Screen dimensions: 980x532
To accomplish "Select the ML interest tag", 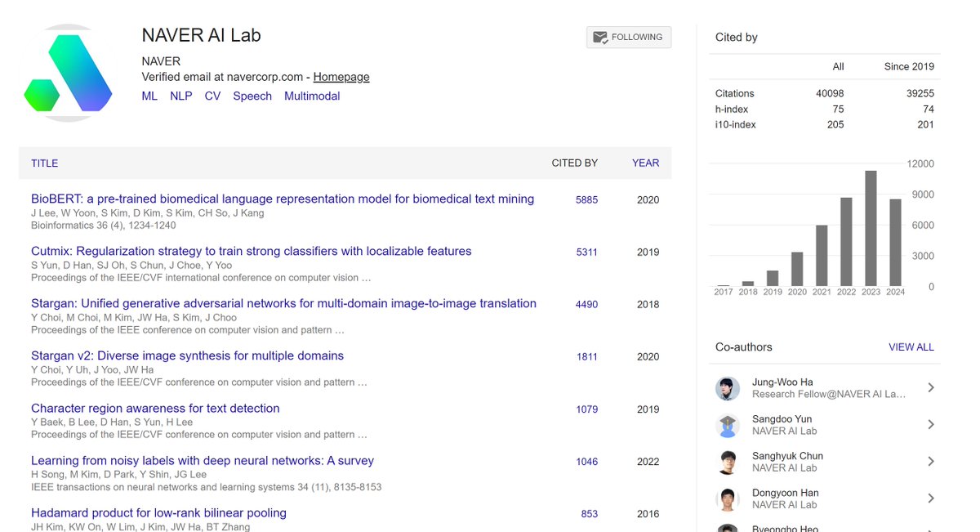I will pyautogui.click(x=149, y=96).
